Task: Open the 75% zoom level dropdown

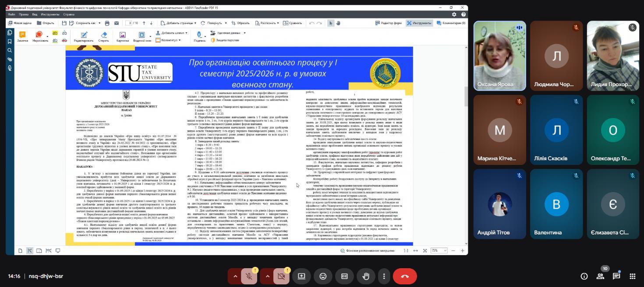Action: pyautogui.click(x=439, y=251)
